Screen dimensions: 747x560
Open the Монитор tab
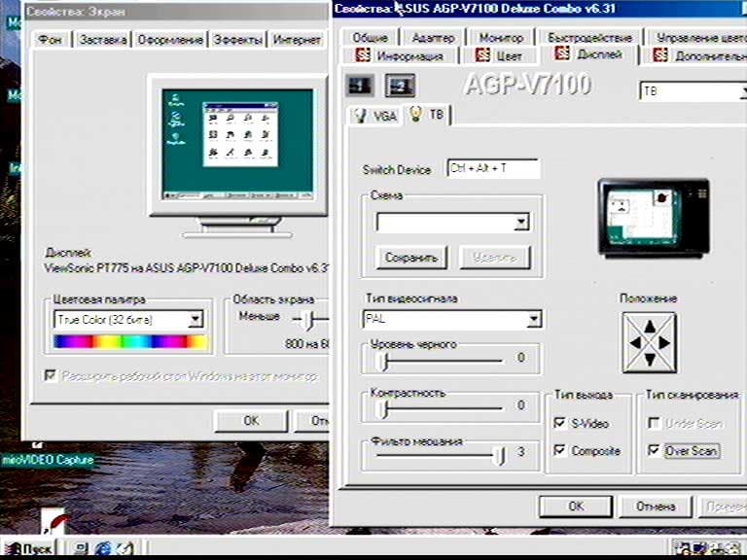pyautogui.click(x=501, y=38)
